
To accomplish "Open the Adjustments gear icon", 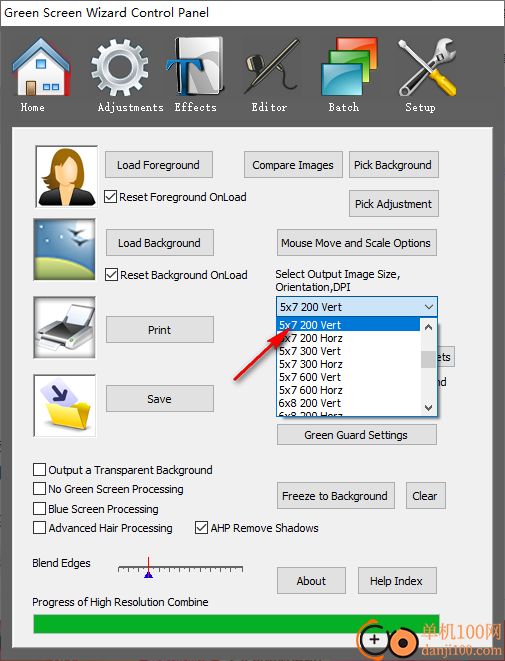I will [x=120, y=67].
